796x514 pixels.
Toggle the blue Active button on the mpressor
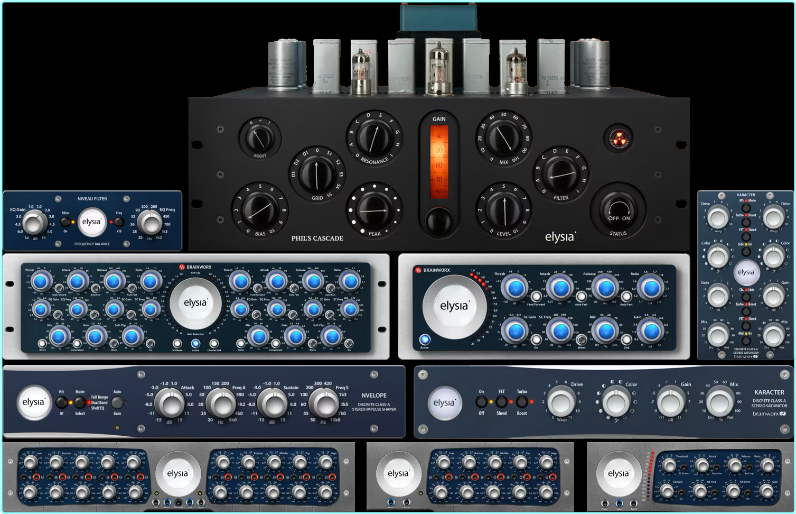(x=424, y=340)
